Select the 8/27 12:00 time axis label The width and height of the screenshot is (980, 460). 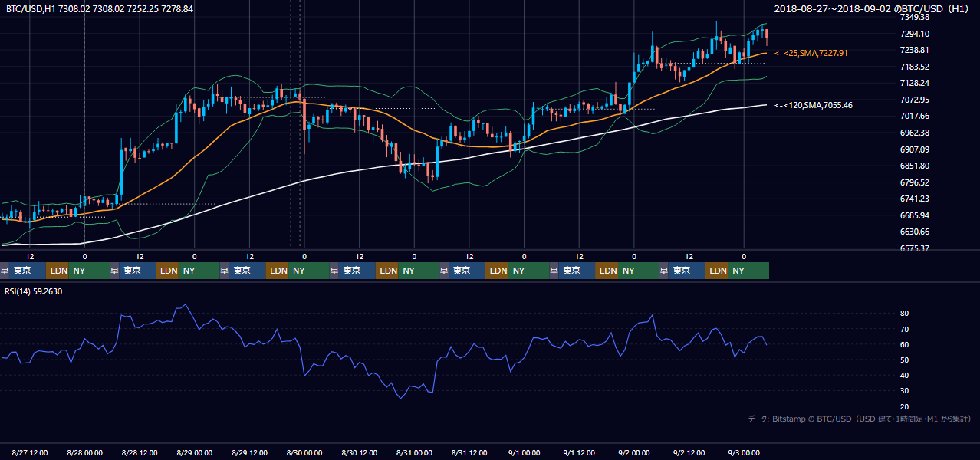tap(30, 452)
